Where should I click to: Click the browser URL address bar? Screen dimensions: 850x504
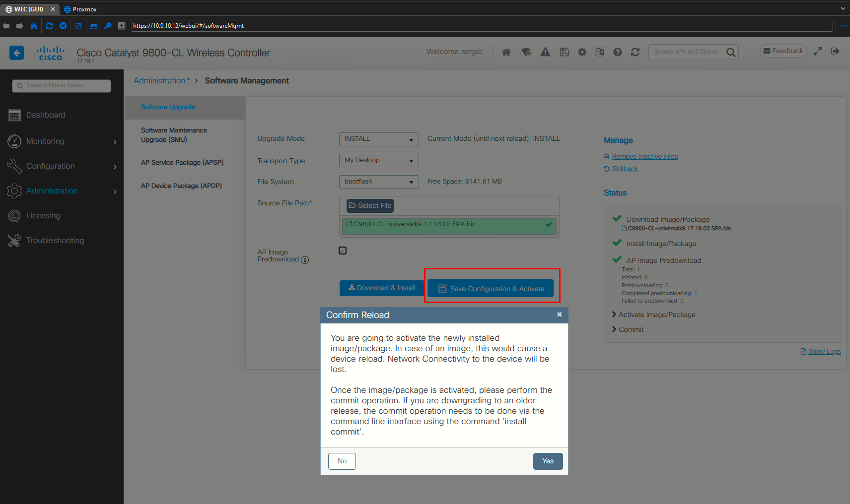pos(482,26)
